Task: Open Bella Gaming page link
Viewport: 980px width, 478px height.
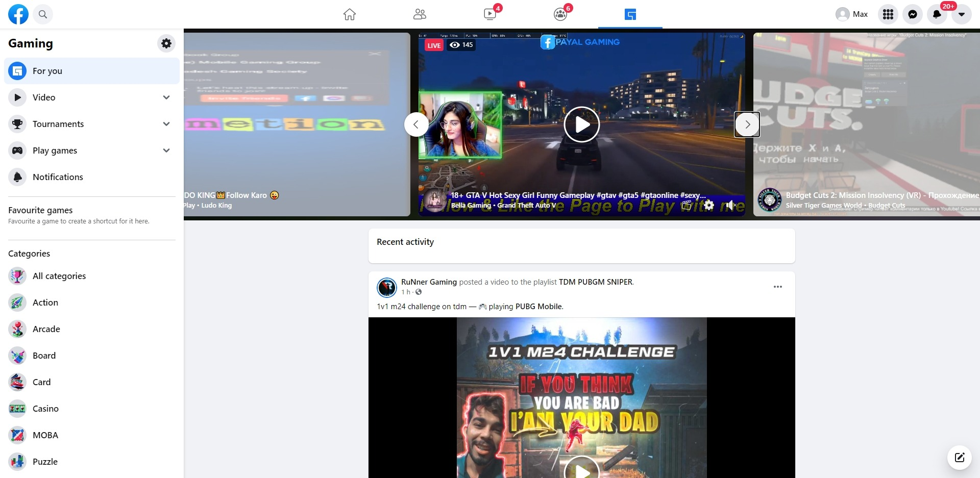Action: coord(471,206)
